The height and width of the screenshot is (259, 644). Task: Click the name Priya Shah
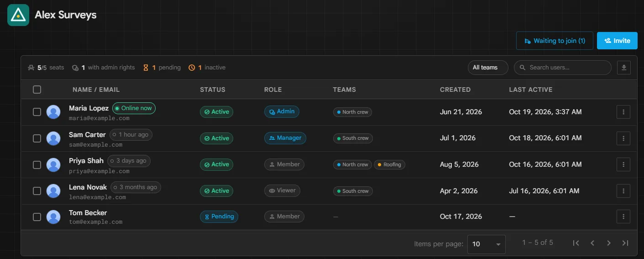pyautogui.click(x=86, y=161)
